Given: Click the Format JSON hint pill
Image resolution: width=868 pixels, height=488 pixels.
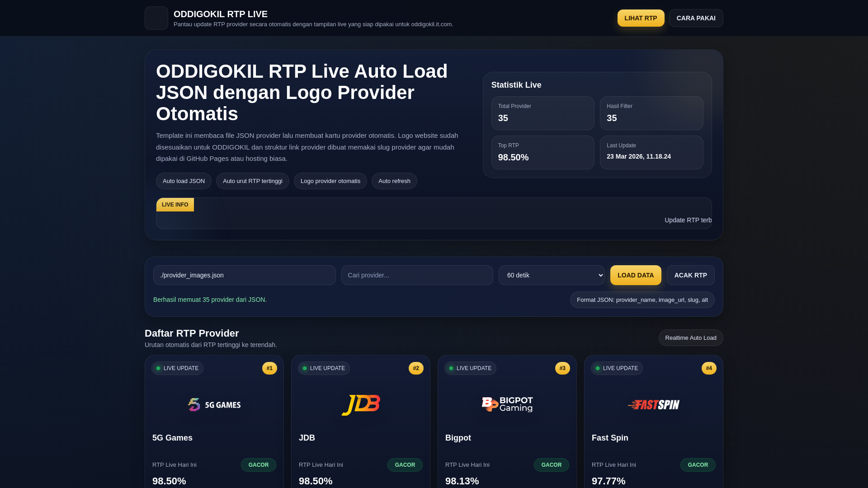Looking at the screenshot, I should [x=642, y=300].
